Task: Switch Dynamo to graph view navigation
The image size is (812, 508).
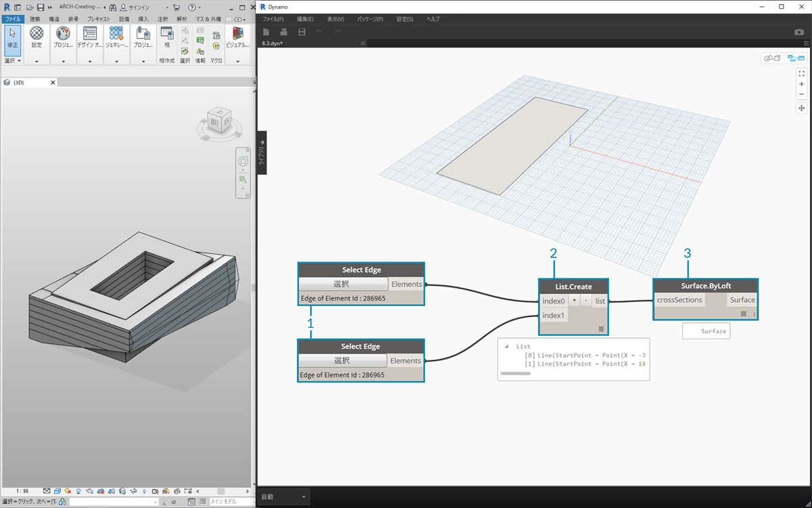Action: (795, 58)
